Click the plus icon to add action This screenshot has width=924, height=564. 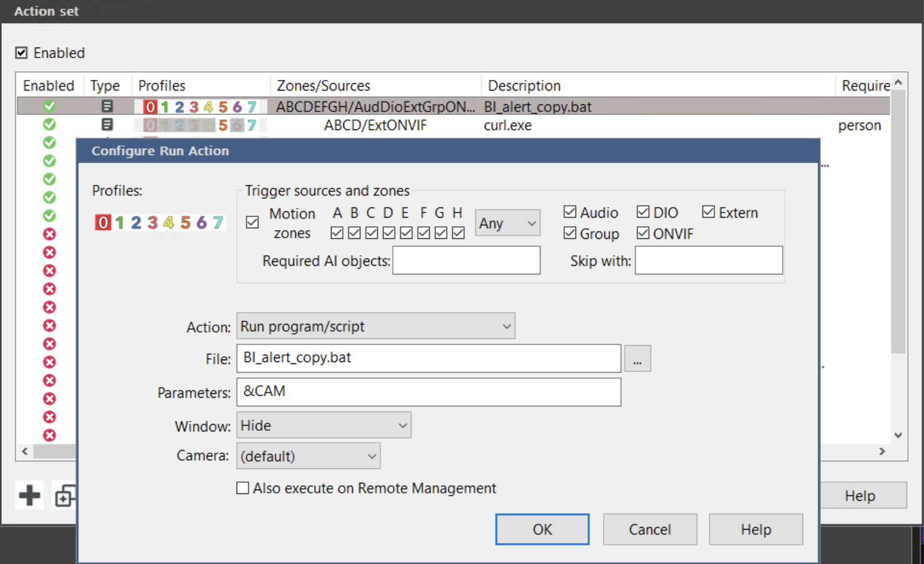coord(29,496)
